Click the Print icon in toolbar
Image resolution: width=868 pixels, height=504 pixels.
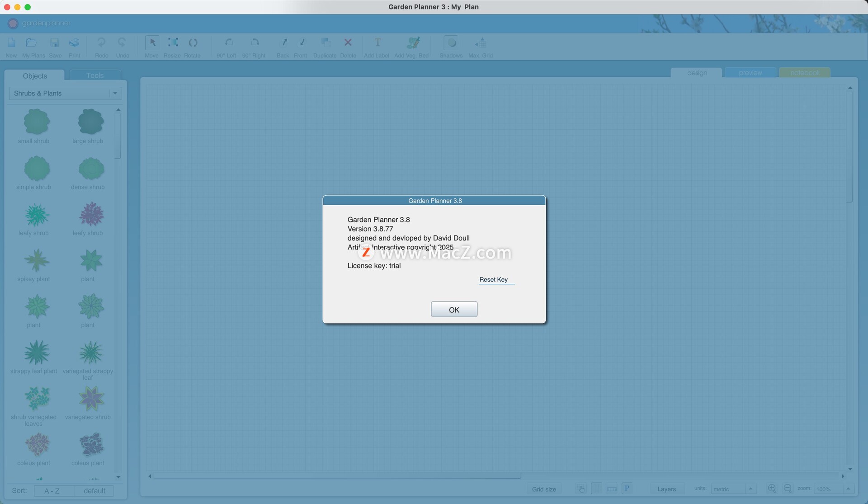point(74,43)
